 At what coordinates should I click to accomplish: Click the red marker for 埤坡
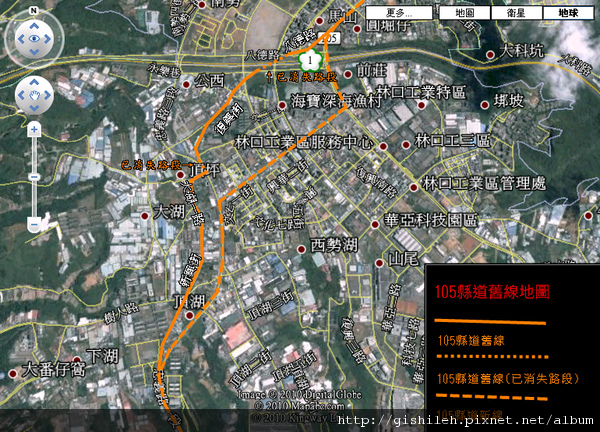click(484, 105)
